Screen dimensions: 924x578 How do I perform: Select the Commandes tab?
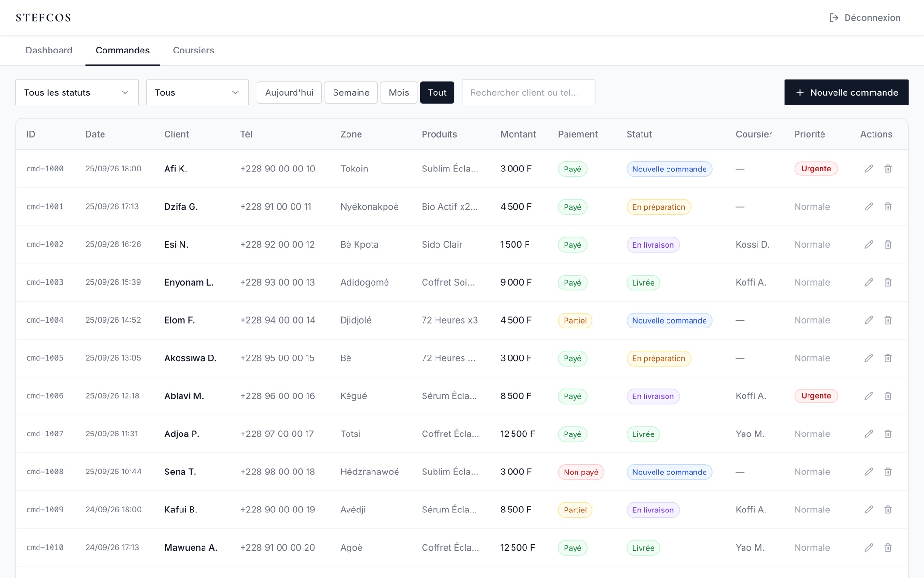(123, 50)
